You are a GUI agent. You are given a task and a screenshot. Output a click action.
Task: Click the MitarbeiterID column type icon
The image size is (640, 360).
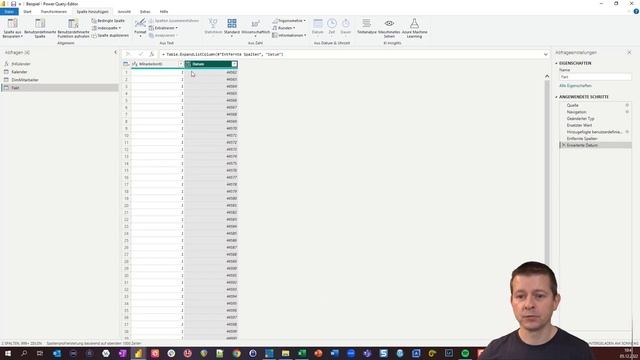(135, 64)
